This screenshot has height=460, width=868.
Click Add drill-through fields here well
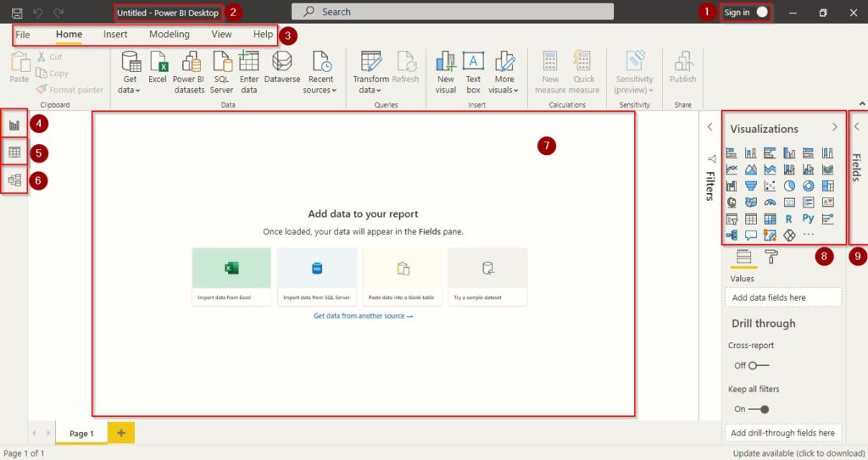coord(782,433)
